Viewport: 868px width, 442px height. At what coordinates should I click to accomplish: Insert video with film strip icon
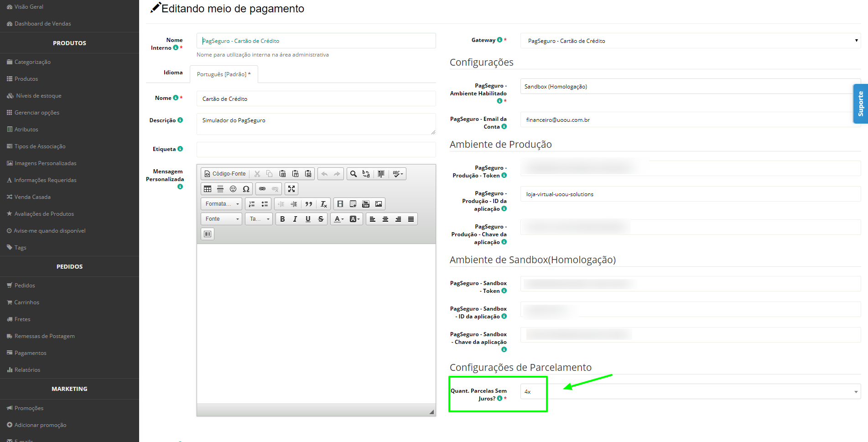340,204
